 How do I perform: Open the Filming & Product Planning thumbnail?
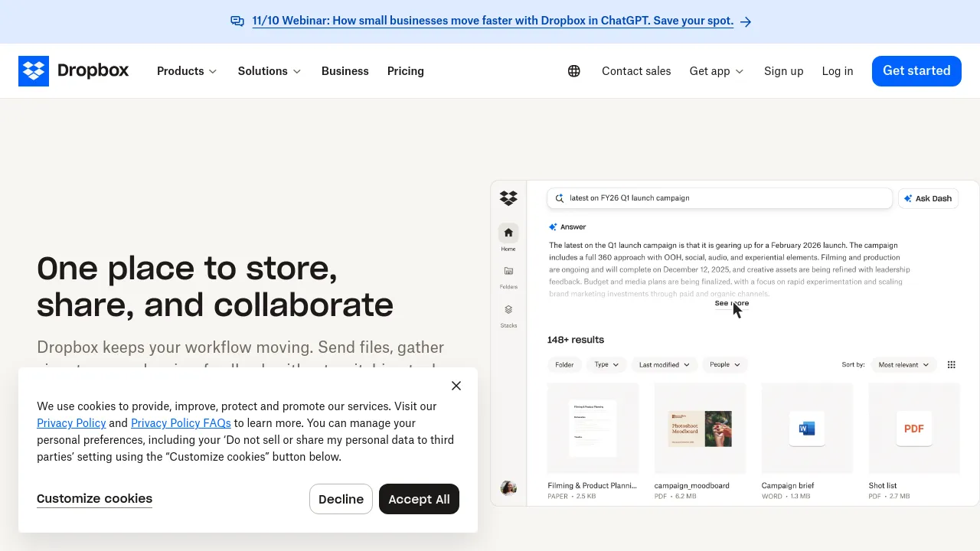pyautogui.click(x=593, y=429)
